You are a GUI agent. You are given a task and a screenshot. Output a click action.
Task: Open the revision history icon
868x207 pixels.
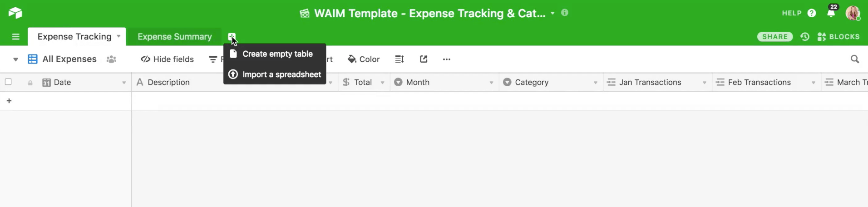pos(805,37)
